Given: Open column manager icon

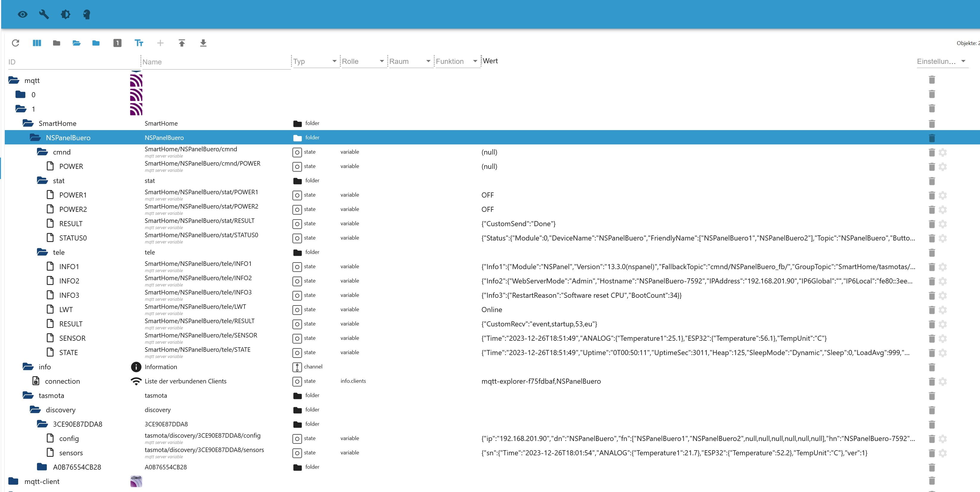Looking at the screenshot, I should pos(37,43).
